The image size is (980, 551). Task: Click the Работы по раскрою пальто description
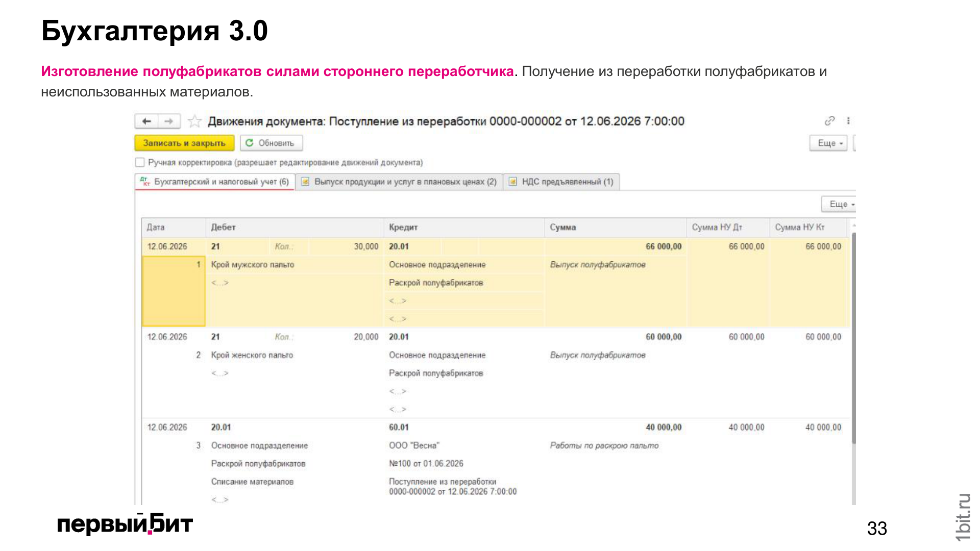click(x=604, y=445)
